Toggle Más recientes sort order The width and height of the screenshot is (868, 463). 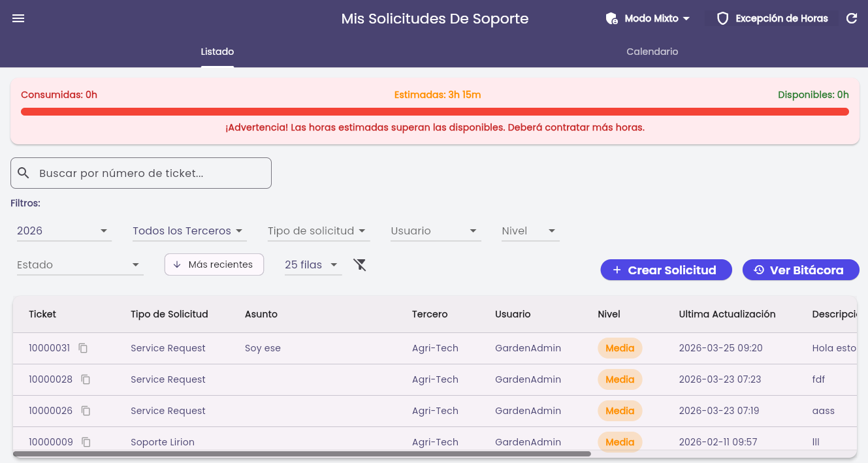tap(214, 264)
